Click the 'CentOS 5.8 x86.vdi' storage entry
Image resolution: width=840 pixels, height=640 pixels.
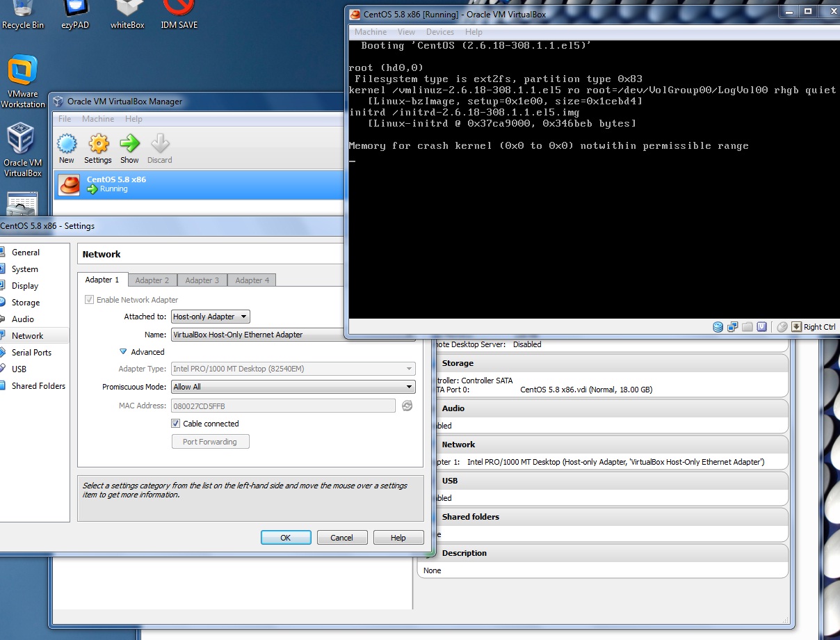coord(586,390)
